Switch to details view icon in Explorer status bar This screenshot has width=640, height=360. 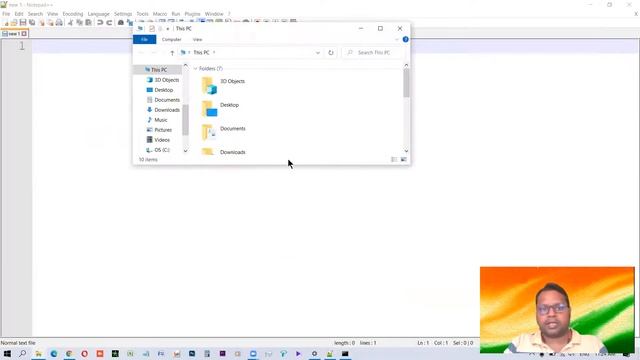pyautogui.click(x=394, y=160)
